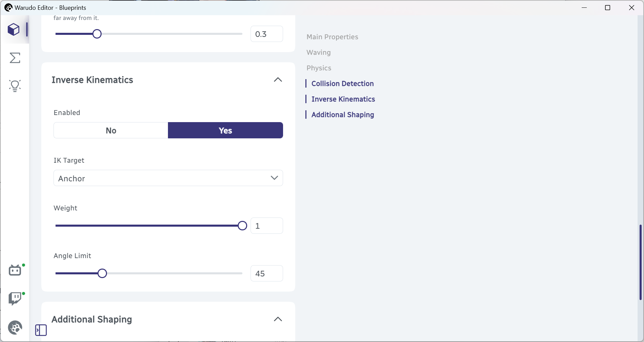The width and height of the screenshot is (644, 342).
Task: Click the Angle Limit value field
Action: pyautogui.click(x=267, y=273)
